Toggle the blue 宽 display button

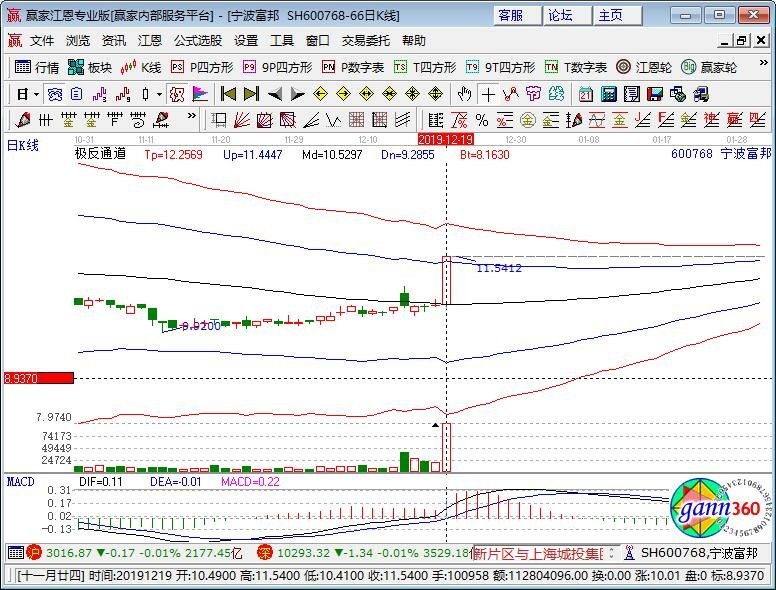[x=54, y=94]
